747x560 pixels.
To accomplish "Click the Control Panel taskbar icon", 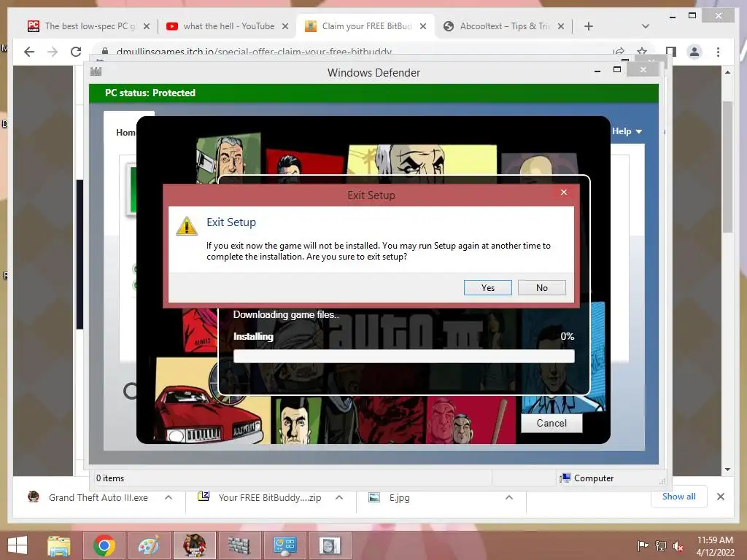I will click(x=285, y=545).
